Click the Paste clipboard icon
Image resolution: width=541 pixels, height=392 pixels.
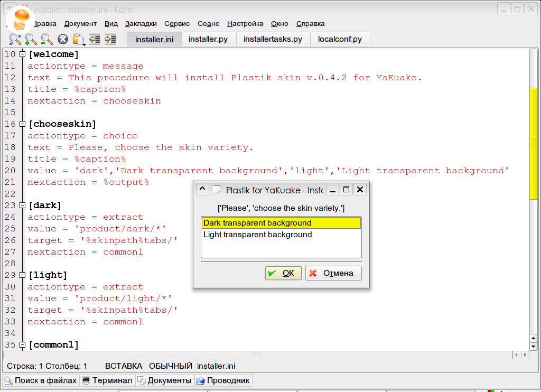click(x=78, y=39)
